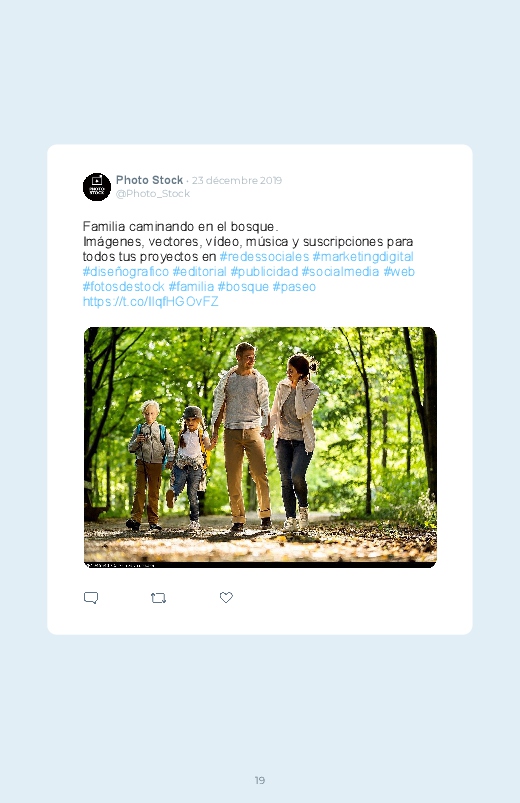Open the #socialmedia hashtag

[x=340, y=271]
